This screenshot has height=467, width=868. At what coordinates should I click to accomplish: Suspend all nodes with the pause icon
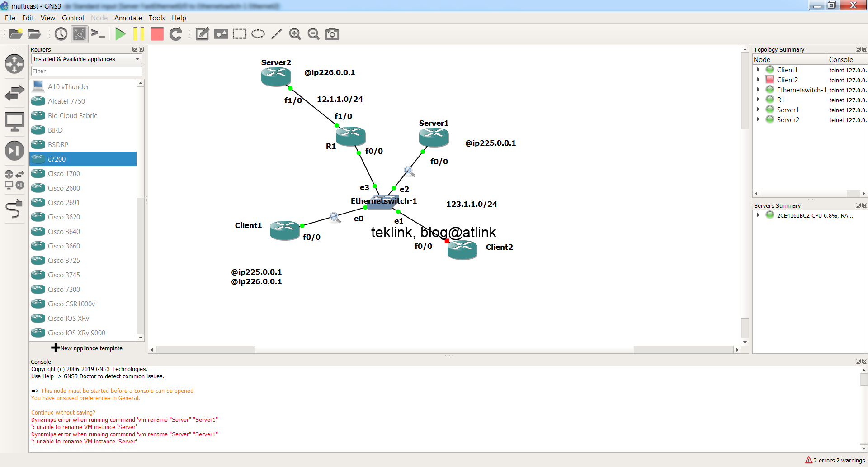pos(138,33)
